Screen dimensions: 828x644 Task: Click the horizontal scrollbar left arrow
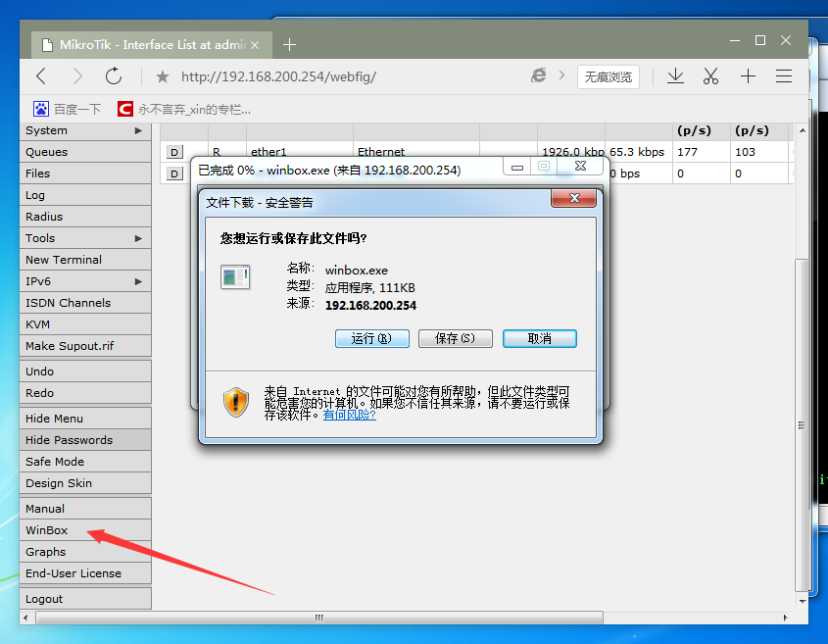coord(25,618)
